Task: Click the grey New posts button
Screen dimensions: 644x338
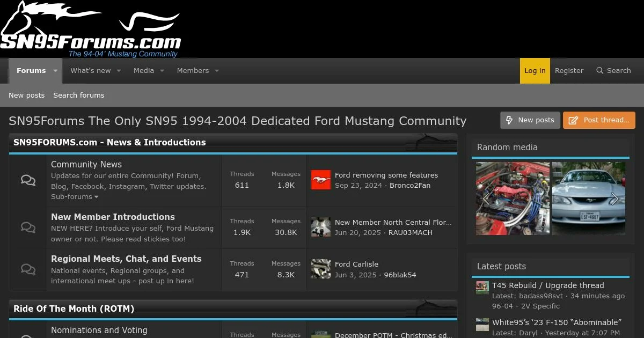Action: tap(530, 120)
